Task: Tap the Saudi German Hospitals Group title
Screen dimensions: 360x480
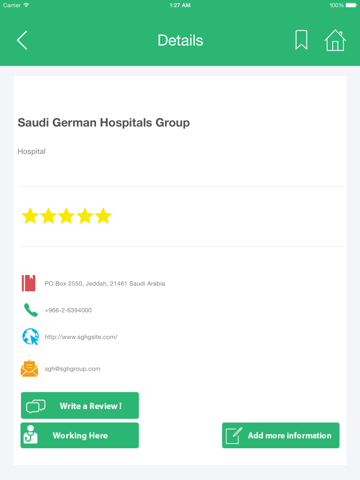Action: click(x=104, y=123)
